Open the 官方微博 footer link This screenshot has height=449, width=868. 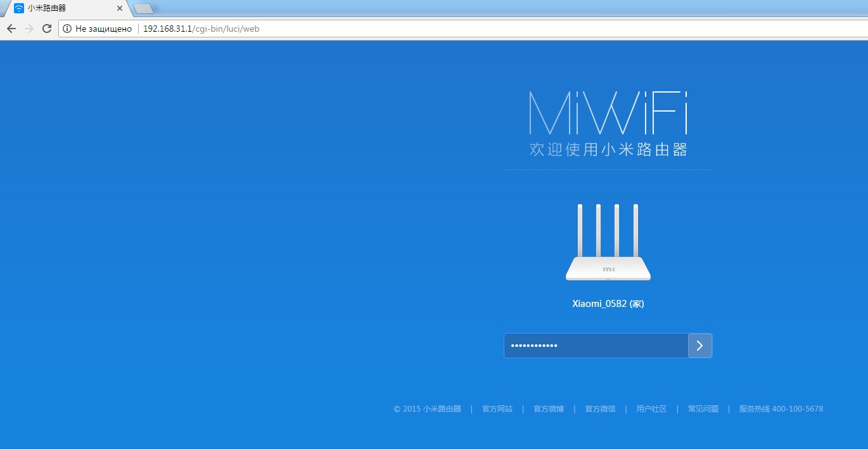coord(549,409)
